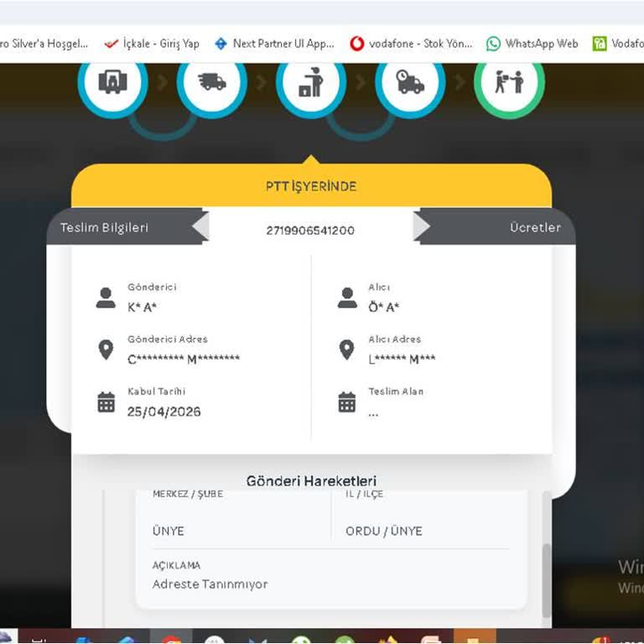Open the Next Partner UI App bookmark
The image size is (644, 644).
[274, 44]
